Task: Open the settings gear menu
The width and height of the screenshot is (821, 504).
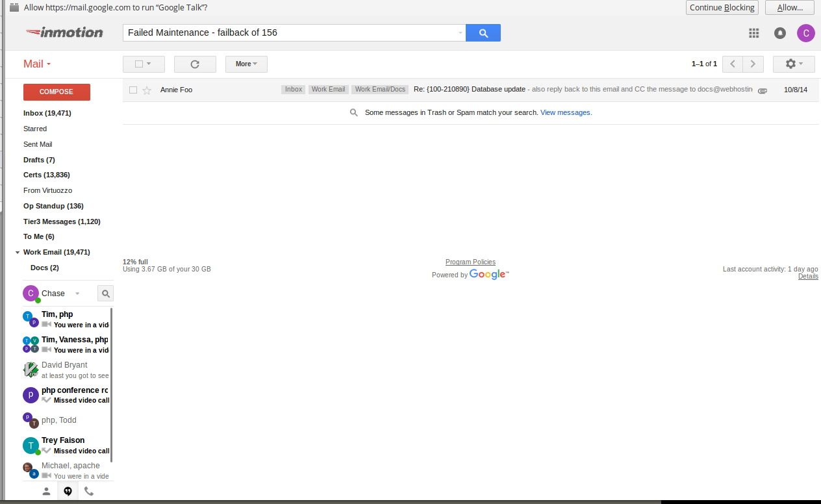Action: point(794,64)
